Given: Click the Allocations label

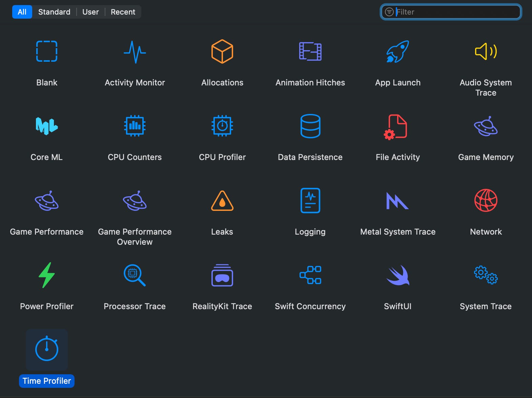Looking at the screenshot, I should [222, 82].
